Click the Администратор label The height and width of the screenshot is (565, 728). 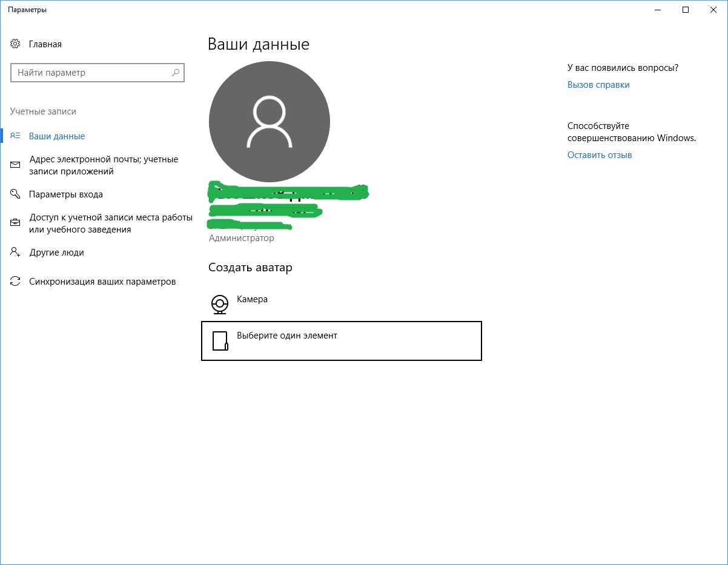[241, 238]
